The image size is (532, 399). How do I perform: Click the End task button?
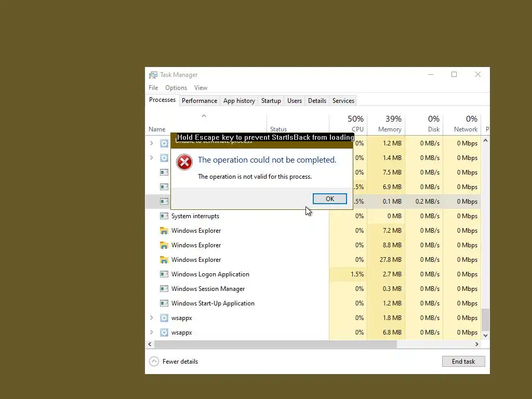(463, 362)
